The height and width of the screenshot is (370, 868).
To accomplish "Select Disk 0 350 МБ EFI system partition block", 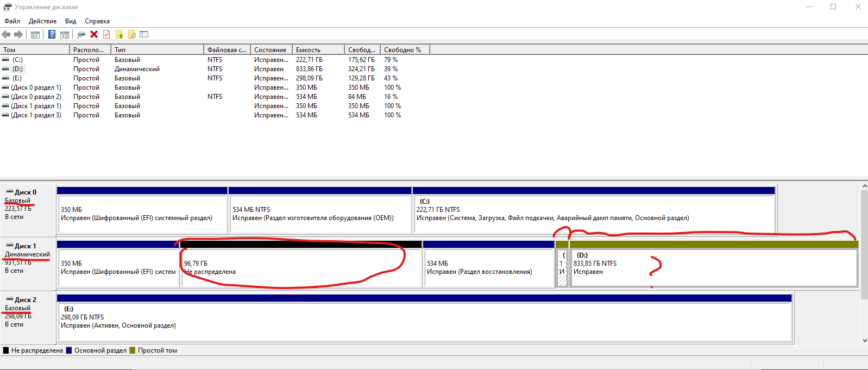I will click(x=142, y=210).
